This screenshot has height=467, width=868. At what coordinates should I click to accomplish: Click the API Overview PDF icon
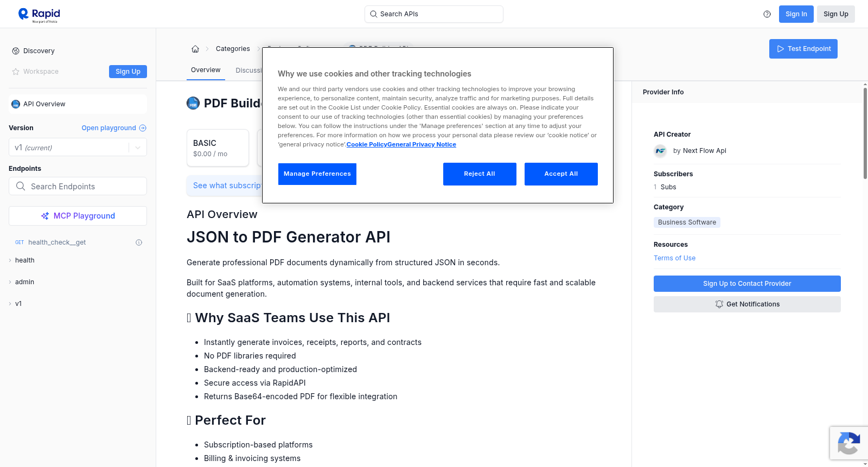16,104
